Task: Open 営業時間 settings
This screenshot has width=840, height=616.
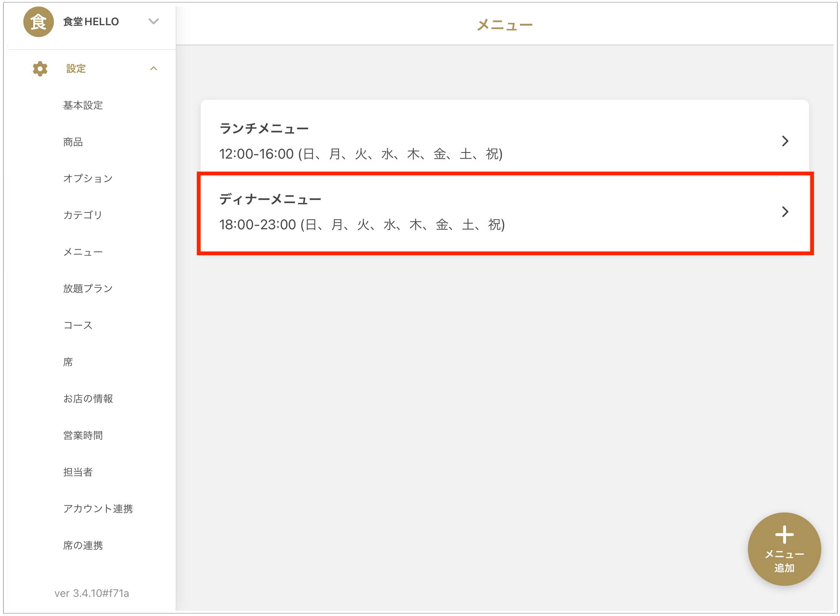Action: (x=83, y=435)
